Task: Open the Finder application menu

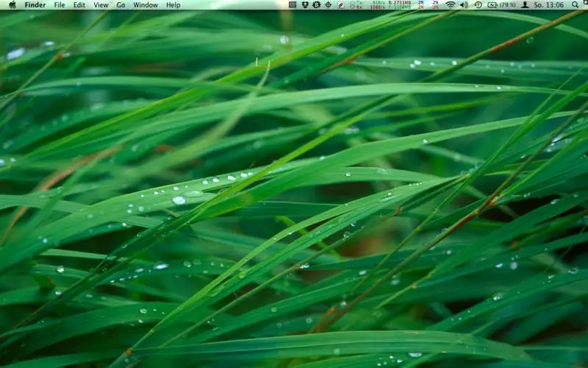Action: [x=35, y=4]
